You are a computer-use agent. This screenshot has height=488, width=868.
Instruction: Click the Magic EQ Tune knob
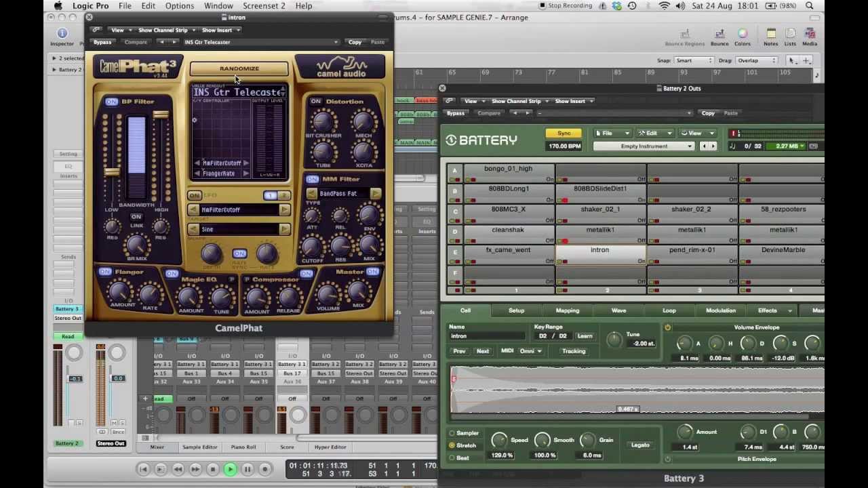point(222,297)
